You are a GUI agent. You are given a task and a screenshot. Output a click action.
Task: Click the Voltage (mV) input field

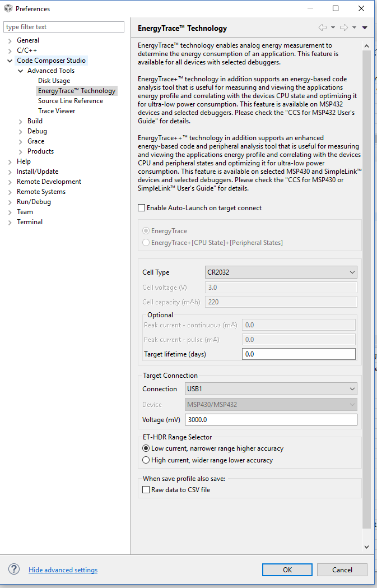[271, 420]
